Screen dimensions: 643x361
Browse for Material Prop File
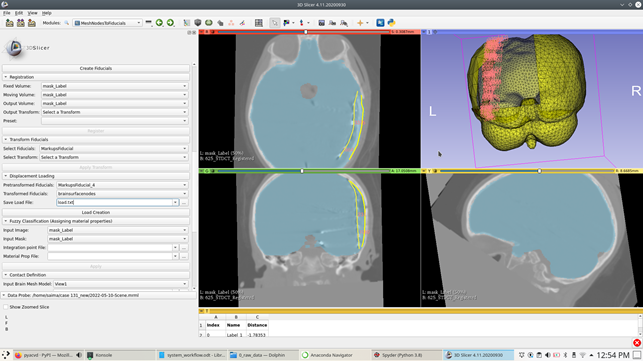tap(184, 256)
